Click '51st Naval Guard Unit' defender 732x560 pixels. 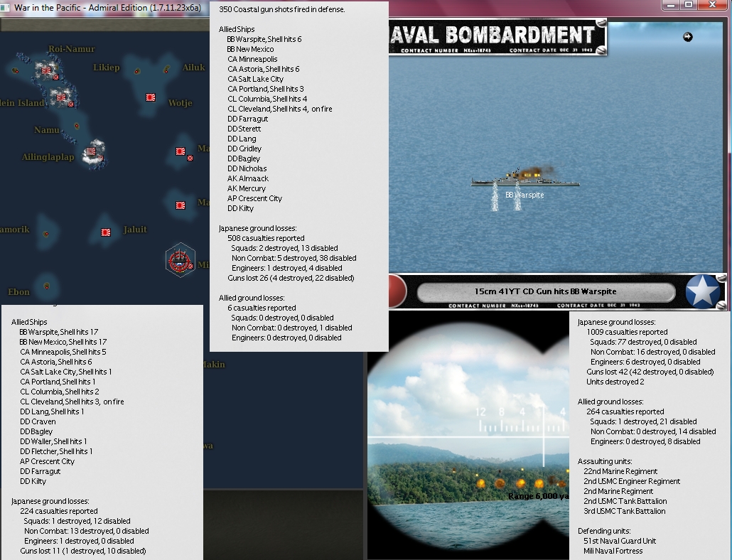(x=620, y=542)
